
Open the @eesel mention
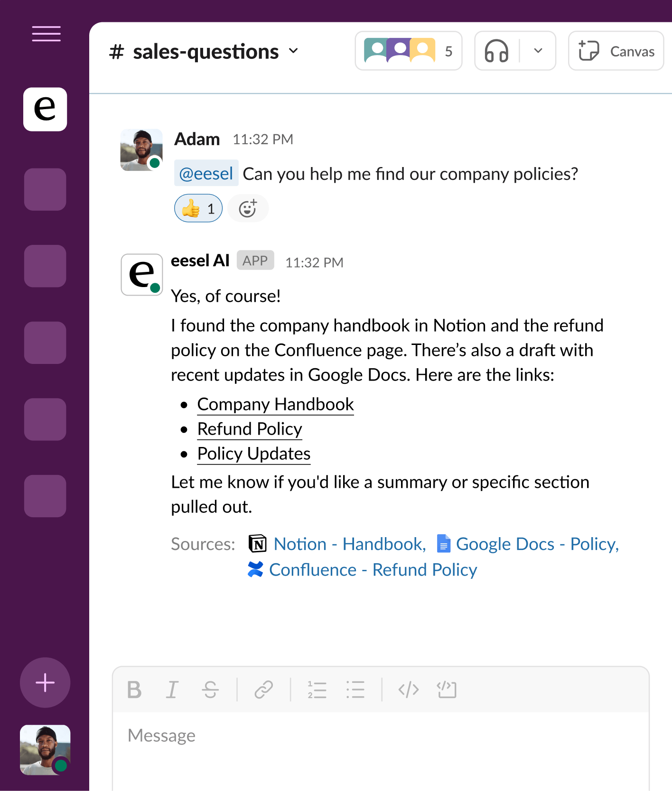point(206,173)
